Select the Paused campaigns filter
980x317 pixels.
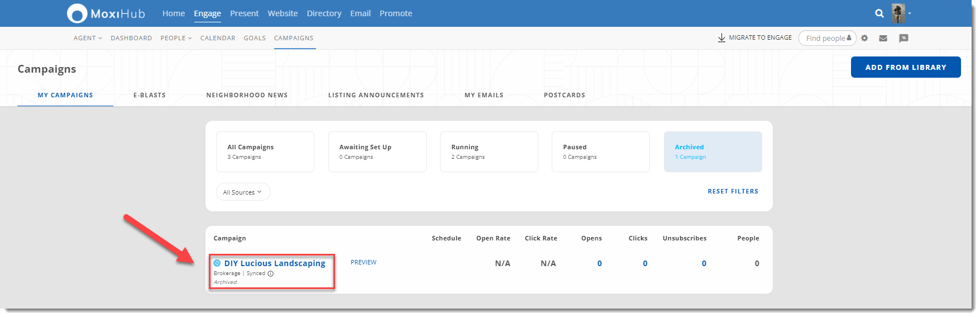[x=600, y=152]
